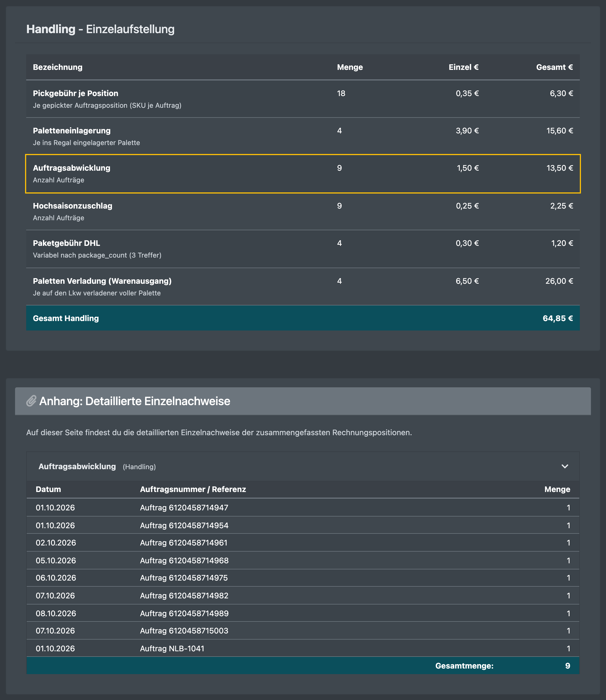Click the date 06.10.2026
This screenshot has width=606, height=700.
pyautogui.click(x=56, y=578)
